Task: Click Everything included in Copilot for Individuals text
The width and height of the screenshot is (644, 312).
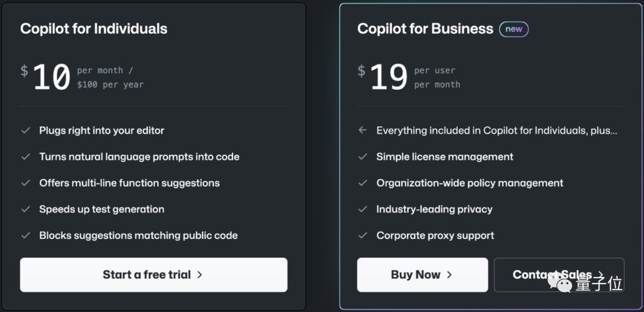Action: click(497, 130)
